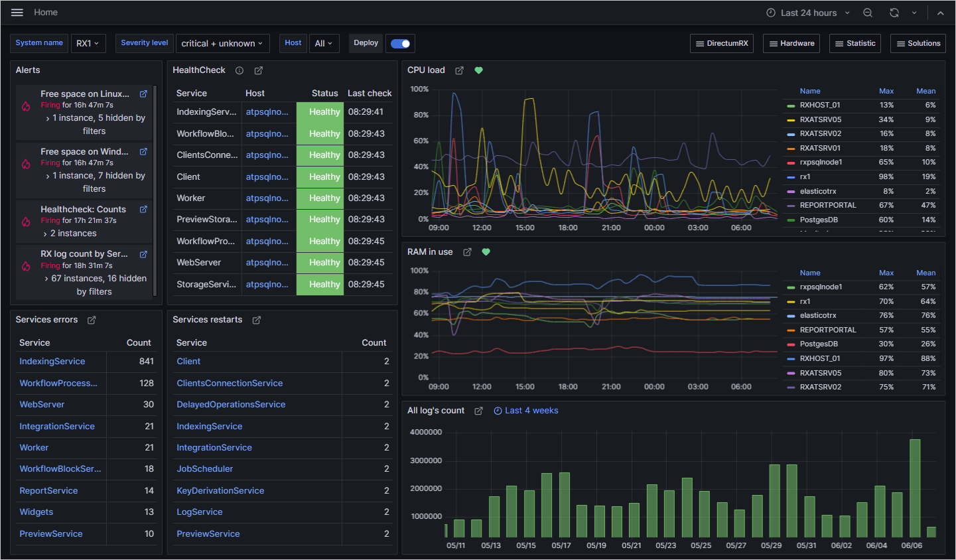Click the RAM in use green heart icon
The width and height of the screenshot is (956, 560).
click(x=486, y=252)
